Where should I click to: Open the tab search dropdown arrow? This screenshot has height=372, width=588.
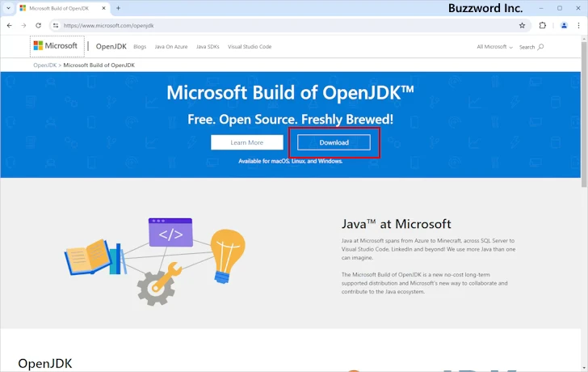tap(8, 8)
